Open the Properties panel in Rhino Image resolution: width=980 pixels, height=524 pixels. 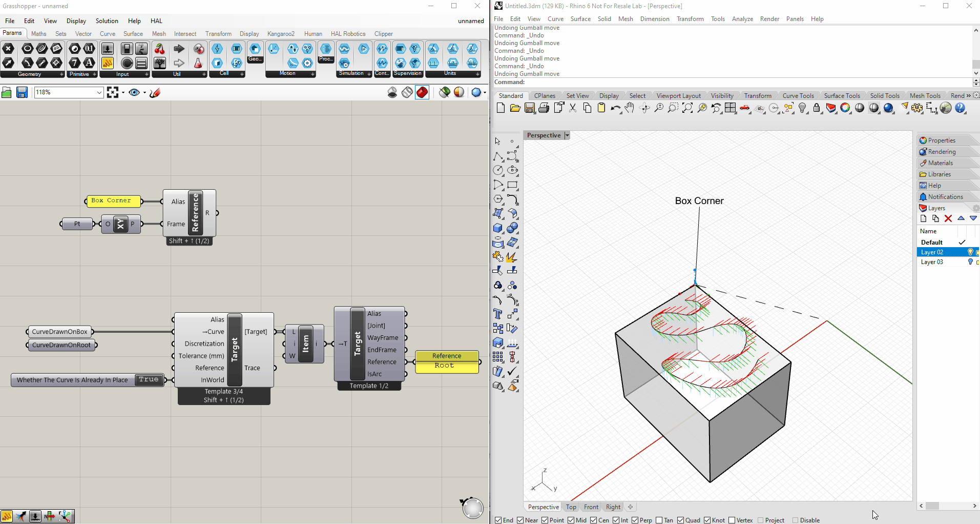[942, 140]
